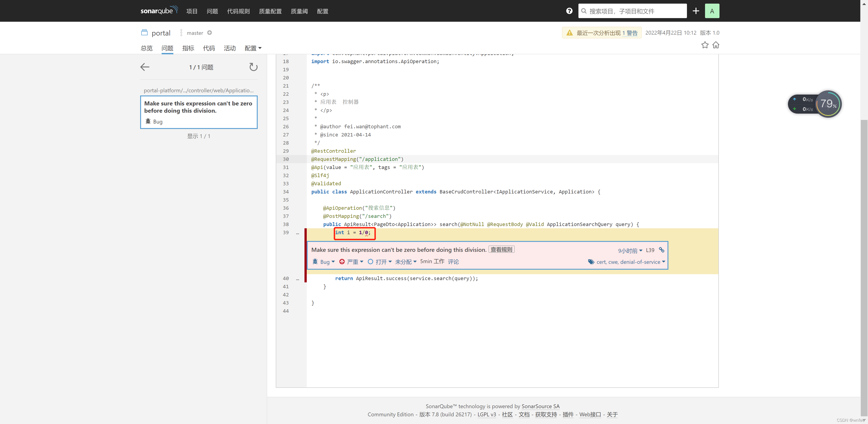Copy the issue permalink link icon

tap(661, 250)
